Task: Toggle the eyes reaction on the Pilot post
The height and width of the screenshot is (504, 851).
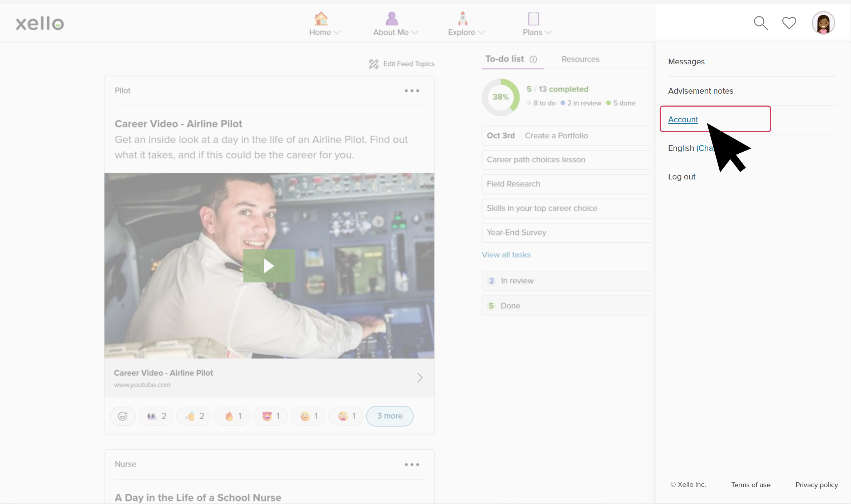Action: point(156,416)
